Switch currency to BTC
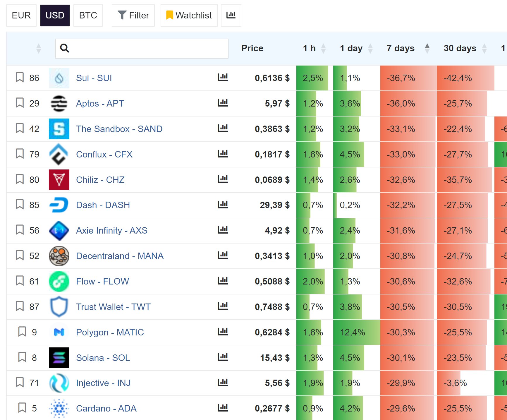Image resolution: width=507 pixels, height=420 pixels. pyautogui.click(x=88, y=15)
